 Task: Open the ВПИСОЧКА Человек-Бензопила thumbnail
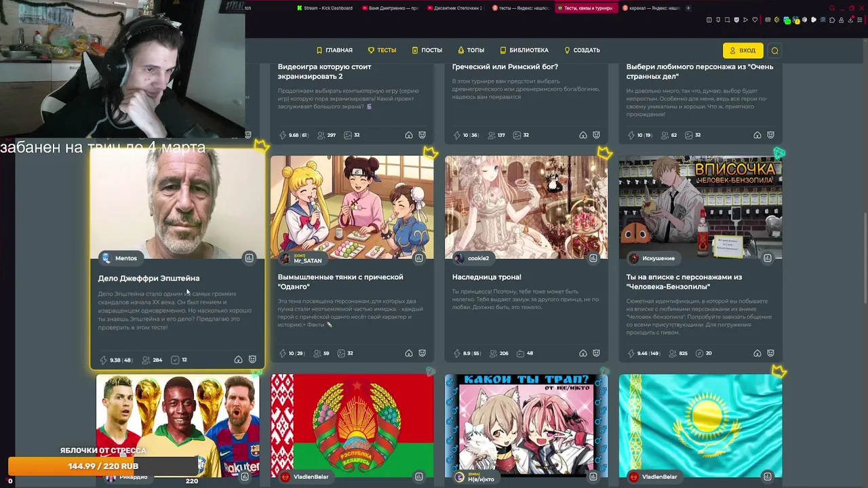pos(701,208)
